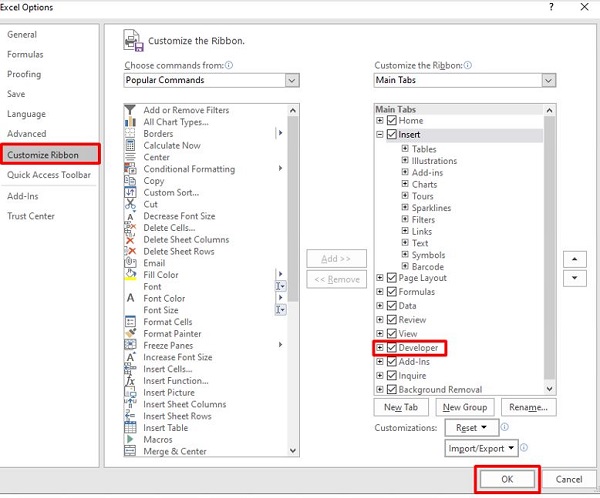The height and width of the screenshot is (498, 600).
Task: Click the Conditional Formatting icon
Action: pos(130,168)
